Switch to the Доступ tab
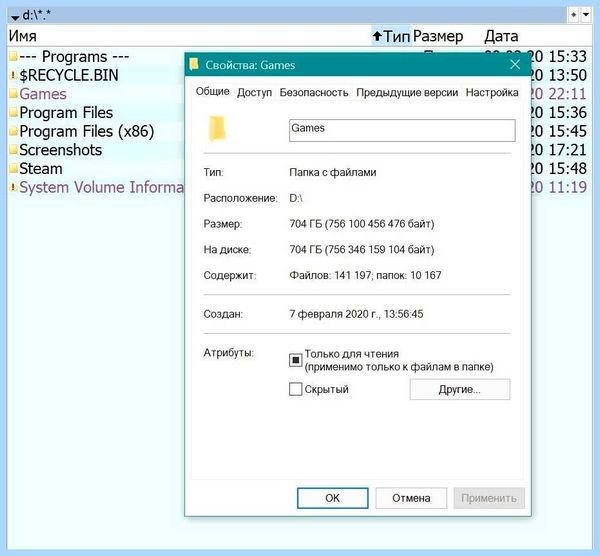Image resolution: width=600 pixels, height=556 pixels. (x=254, y=93)
